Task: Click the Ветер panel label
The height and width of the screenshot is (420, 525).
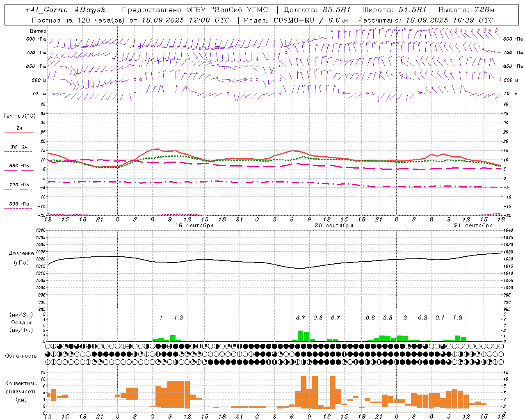Action: pyautogui.click(x=38, y=31)
